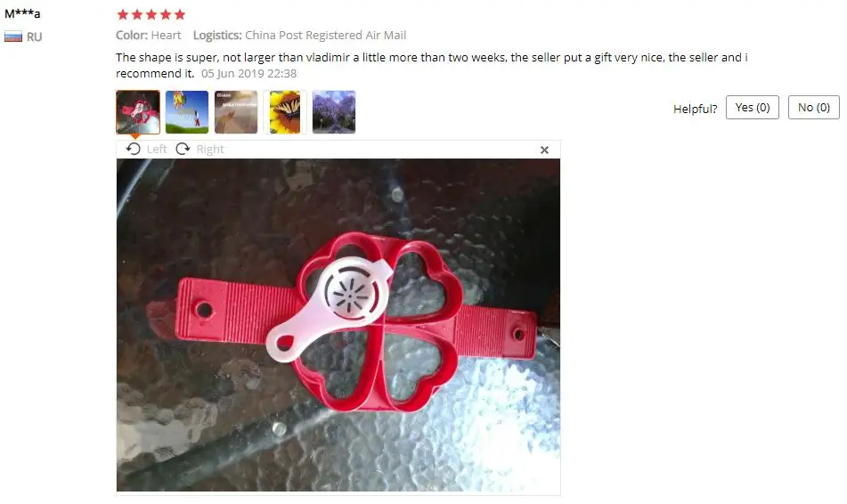Viewport: 847px width, 504px height.
Task: Select the red heart mold thumbnail
Action: pos(138,112)
